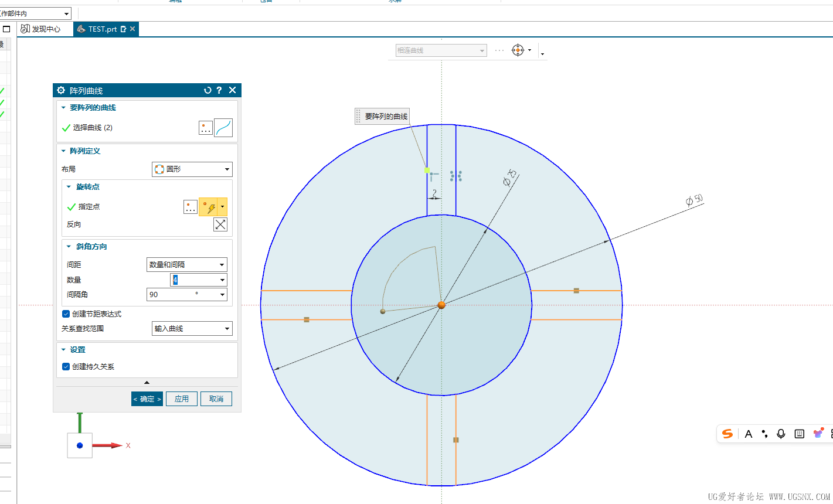Open the point dialog icon beside 指定点
Image resolution: width=833 pixels, height=504 pixels.
pos(191,207)
